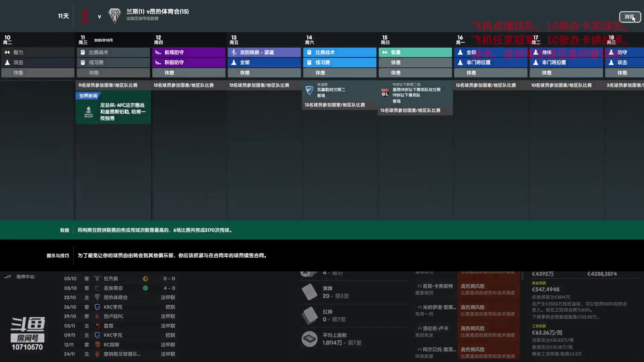Image resolution: width=644 pixels, height=362 pixels.
Task: Open player 阿尔贝托·莫莱 injury risk row
Action: point(467,353)
